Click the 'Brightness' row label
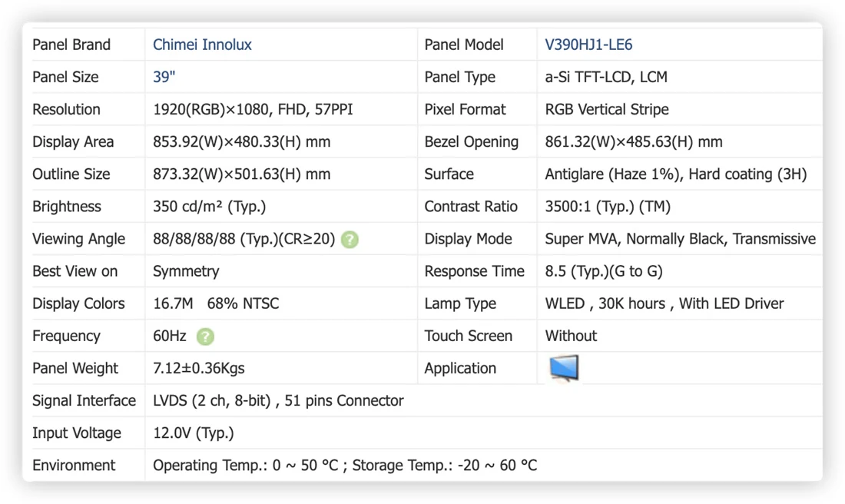The width and height of the screenshot is (845, 504). (x=67, y=207)
